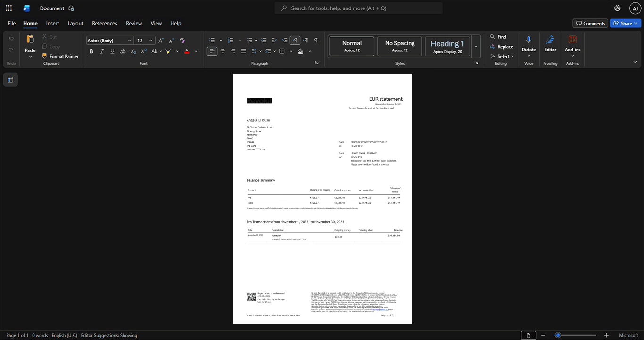644x340 pixels.
Task: Open the app launcher grid
Action: (8, 8)
